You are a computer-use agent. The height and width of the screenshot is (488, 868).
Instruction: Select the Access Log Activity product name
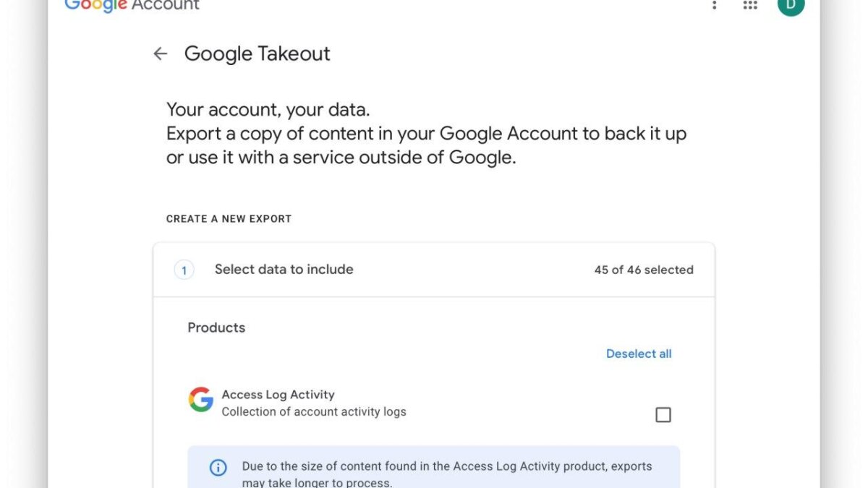click(x=278, y=395)
